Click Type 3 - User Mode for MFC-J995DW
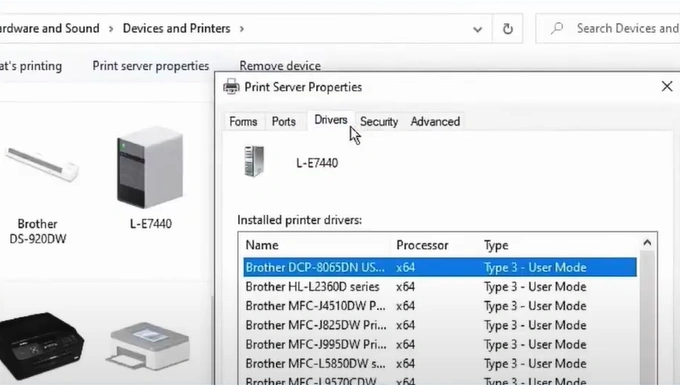Image resolution: width=680 pixels, height=385 pixels. point(535,344)
